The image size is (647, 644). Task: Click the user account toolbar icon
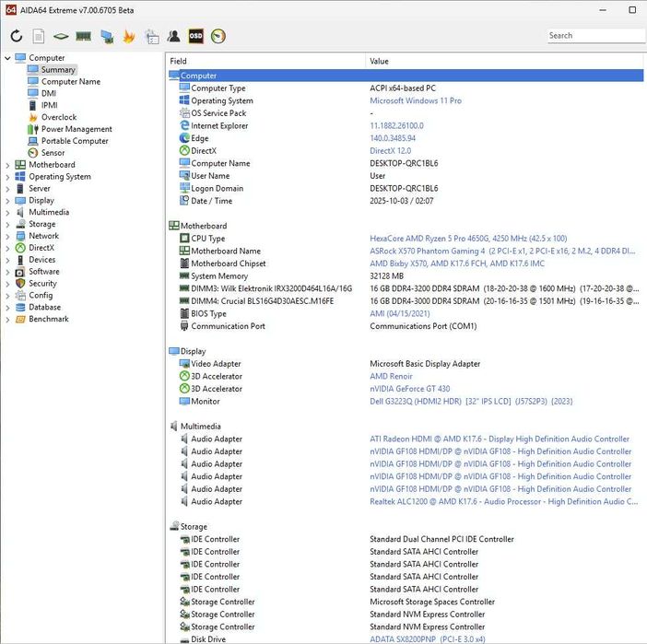pyautogui.click(x=173, y=36)
